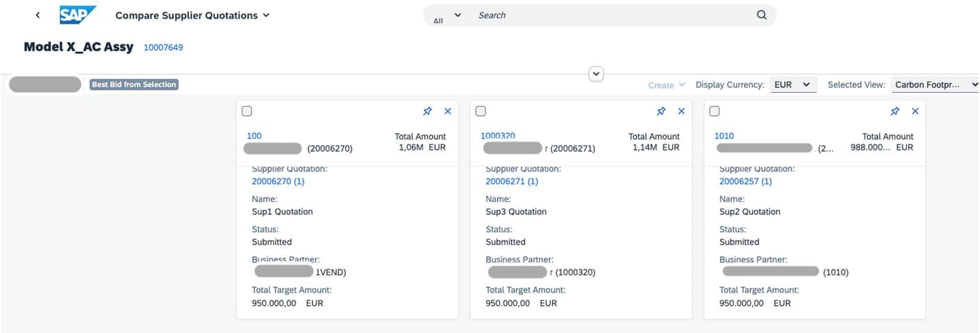
Task: Expand the header with chevron button
Action: click(x=596, y=74)
